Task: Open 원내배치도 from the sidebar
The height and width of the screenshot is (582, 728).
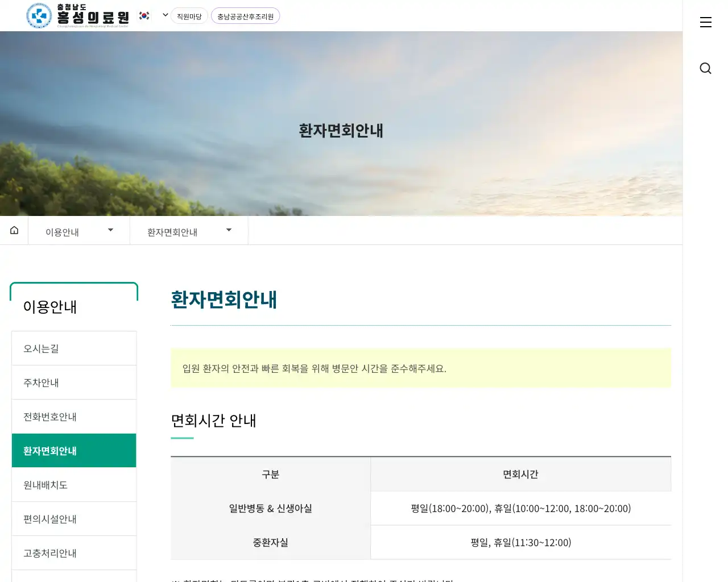Action: [74, 485]
